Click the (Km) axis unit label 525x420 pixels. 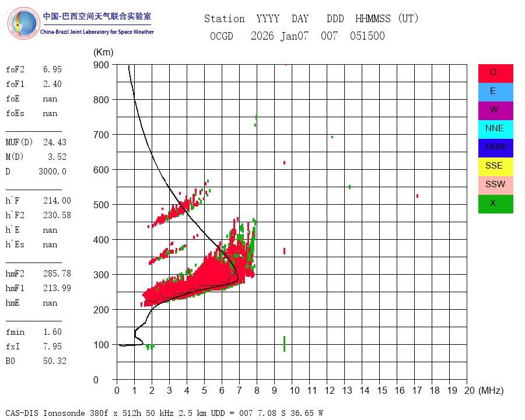(x=103, y=52)
